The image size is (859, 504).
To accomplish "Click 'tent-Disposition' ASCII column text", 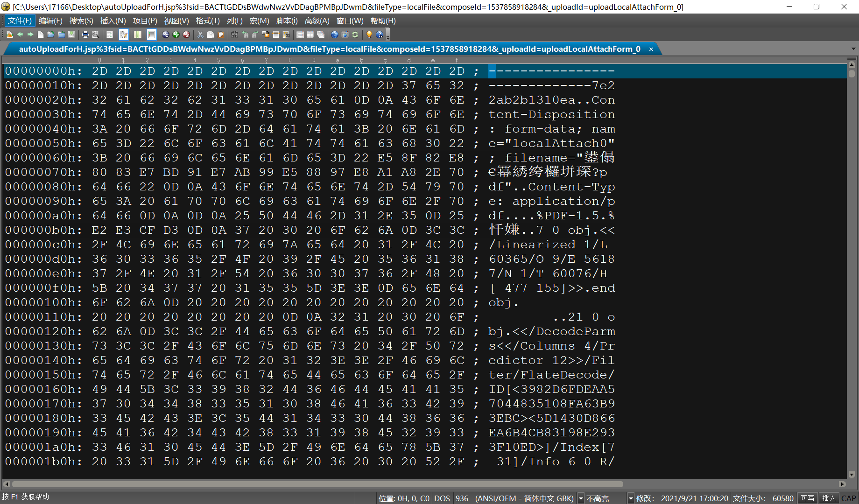I will tap(552, 114).
